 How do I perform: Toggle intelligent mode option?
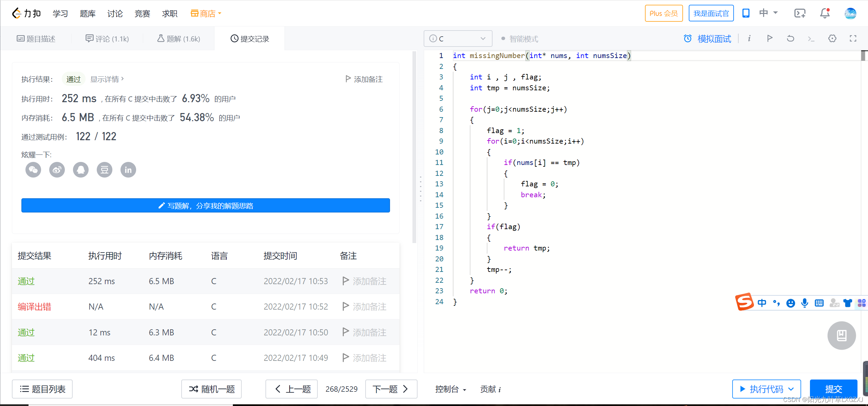click(501, 38)
